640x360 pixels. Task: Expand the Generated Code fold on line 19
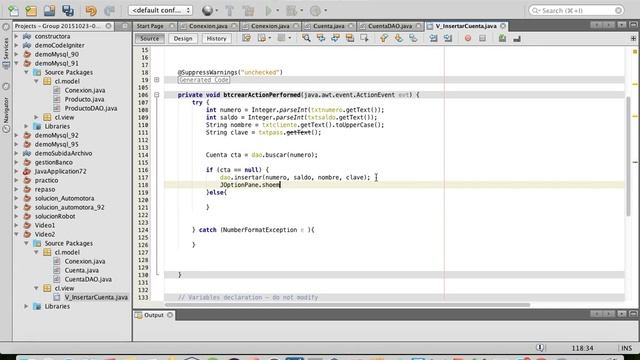tap(156, 80)
